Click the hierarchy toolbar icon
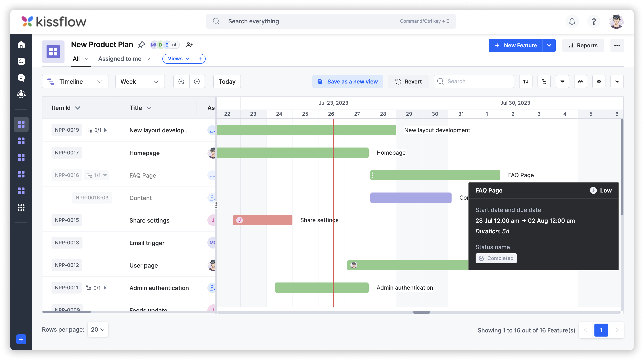Image resolution: width=644 pixels, height=361 pixels. 544,82
